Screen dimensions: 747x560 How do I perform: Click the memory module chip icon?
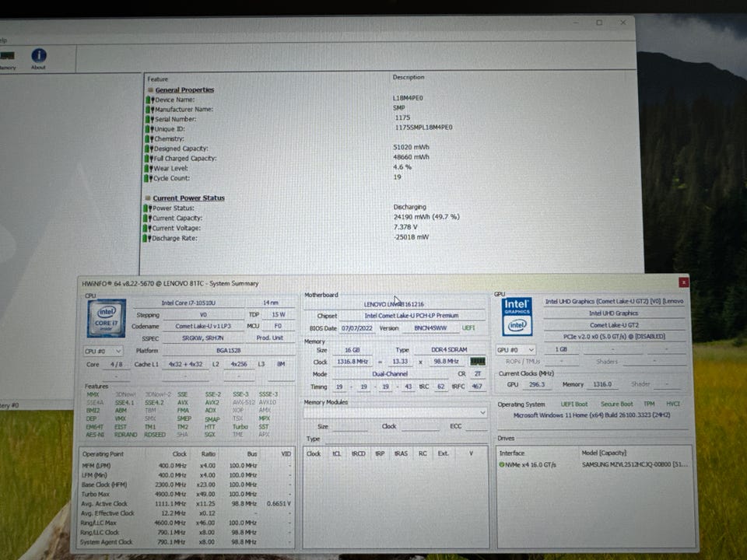[477, 362]
